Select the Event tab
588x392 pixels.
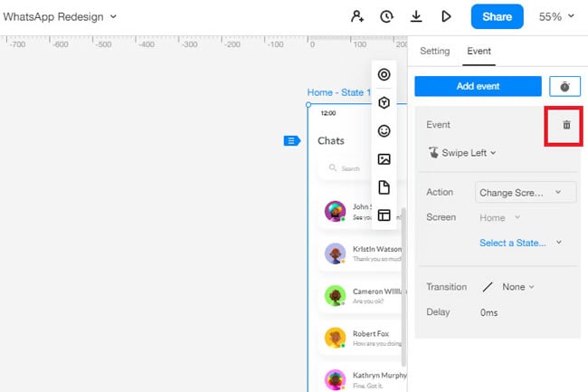(479, 51)
